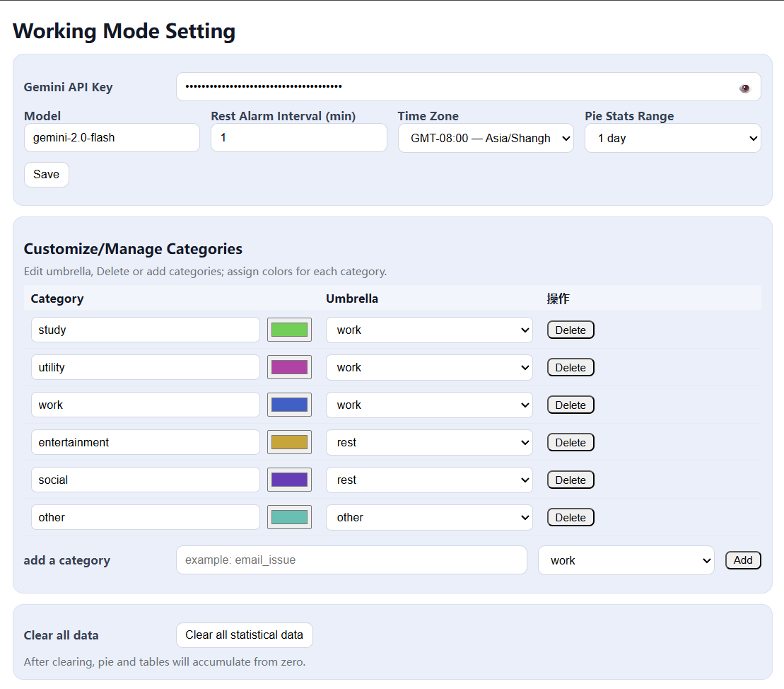The image size is (784, 689).
Task: Delete the social category
Action: coord(571,480)
